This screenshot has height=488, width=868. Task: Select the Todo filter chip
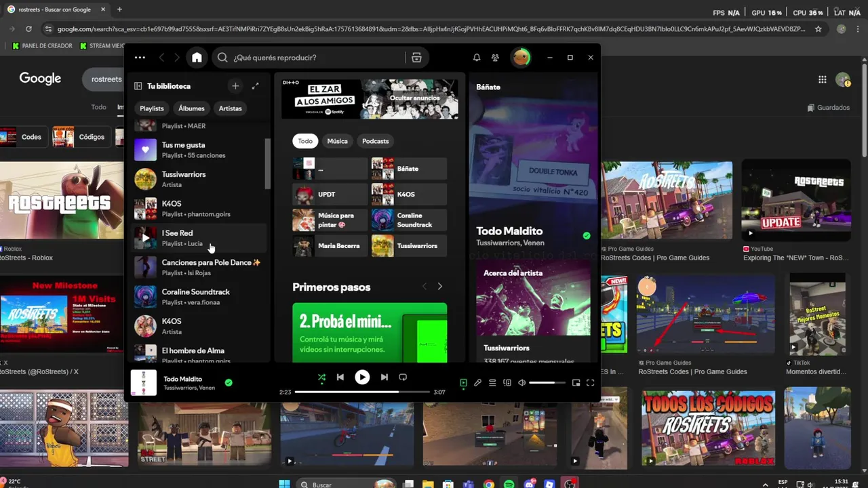coord(305,141)
